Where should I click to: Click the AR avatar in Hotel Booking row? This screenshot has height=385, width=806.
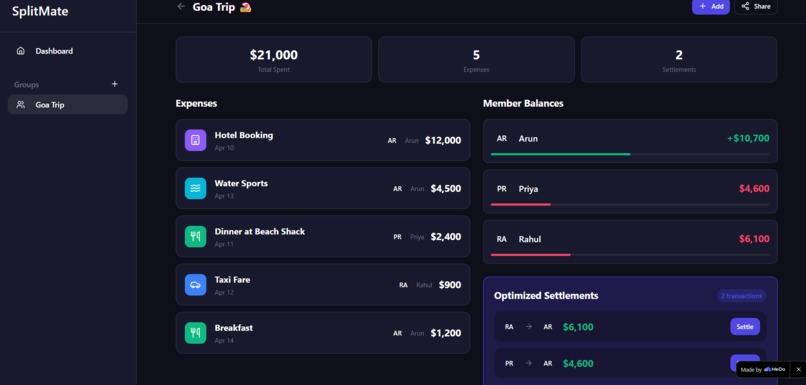pos(392,140)
